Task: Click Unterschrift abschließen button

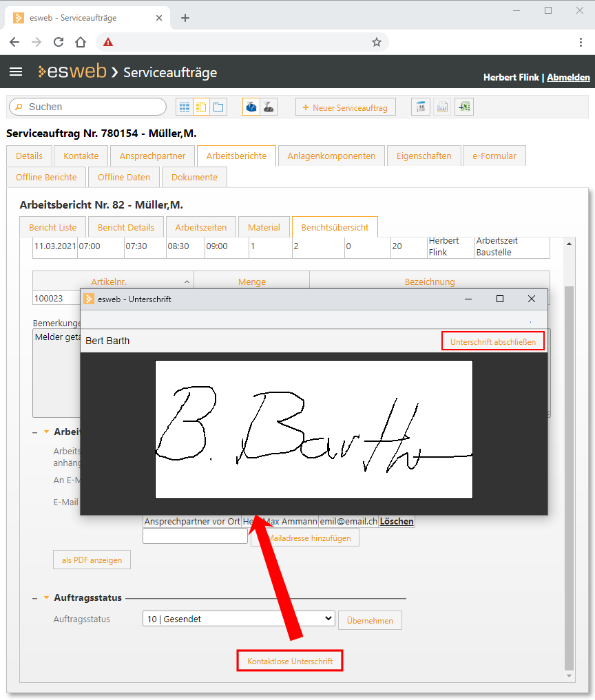Action: coord(492,341)
